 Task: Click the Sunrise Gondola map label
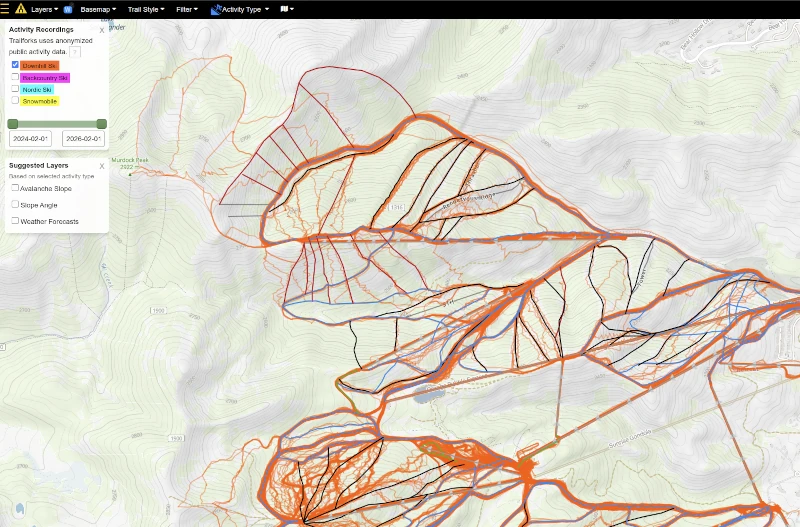630,439
